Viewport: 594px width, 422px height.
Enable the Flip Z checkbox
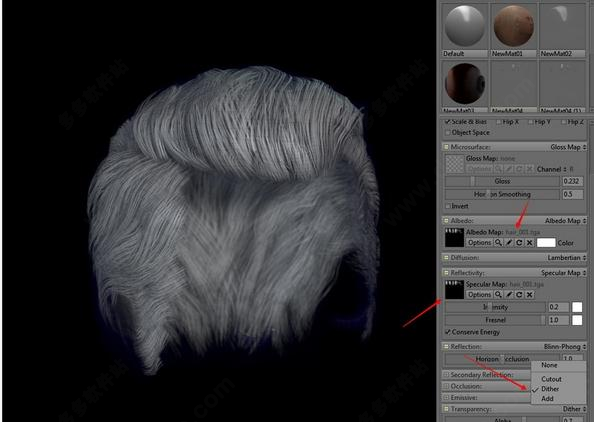(563, 122)
